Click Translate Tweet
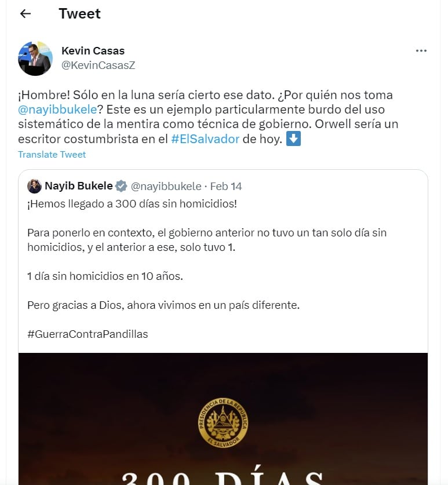The image size is (448, 485). (x=52, y=154)
